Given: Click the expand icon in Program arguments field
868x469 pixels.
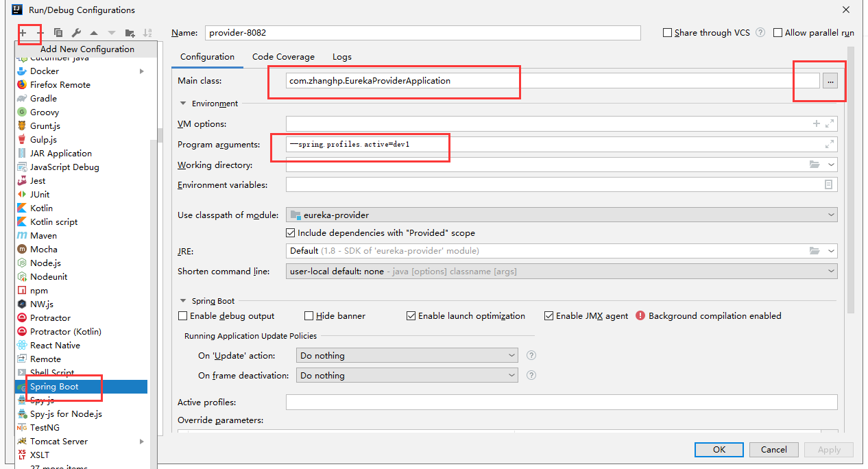Looking at the screenshot, I should pyautogui.click(x=830, y=144).
